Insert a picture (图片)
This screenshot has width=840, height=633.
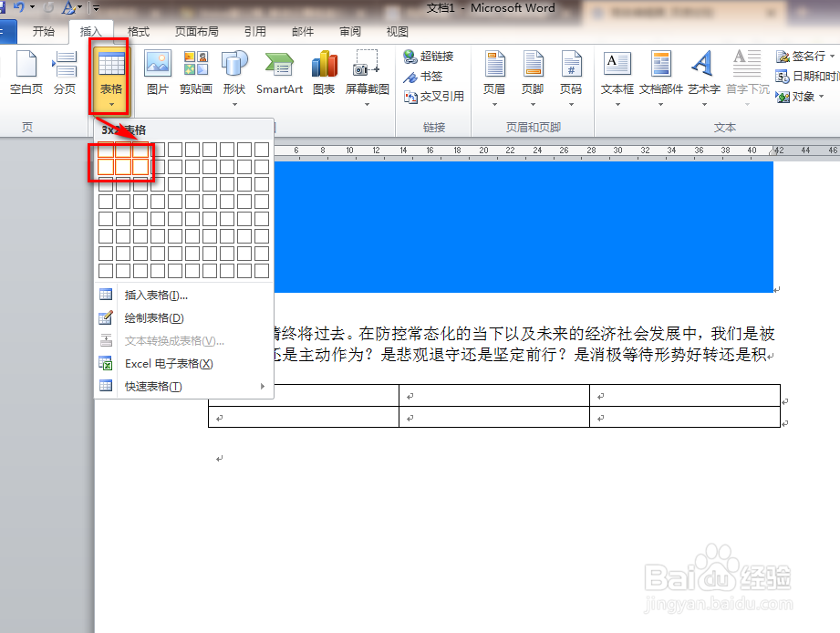pyautogui.click(x=158, y=72)
